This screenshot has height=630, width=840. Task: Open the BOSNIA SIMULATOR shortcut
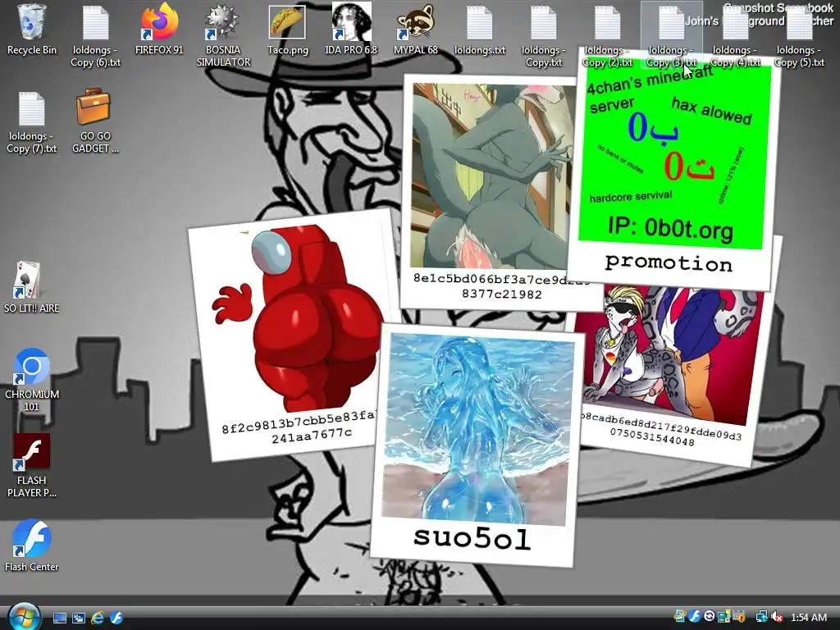point(223,36)
